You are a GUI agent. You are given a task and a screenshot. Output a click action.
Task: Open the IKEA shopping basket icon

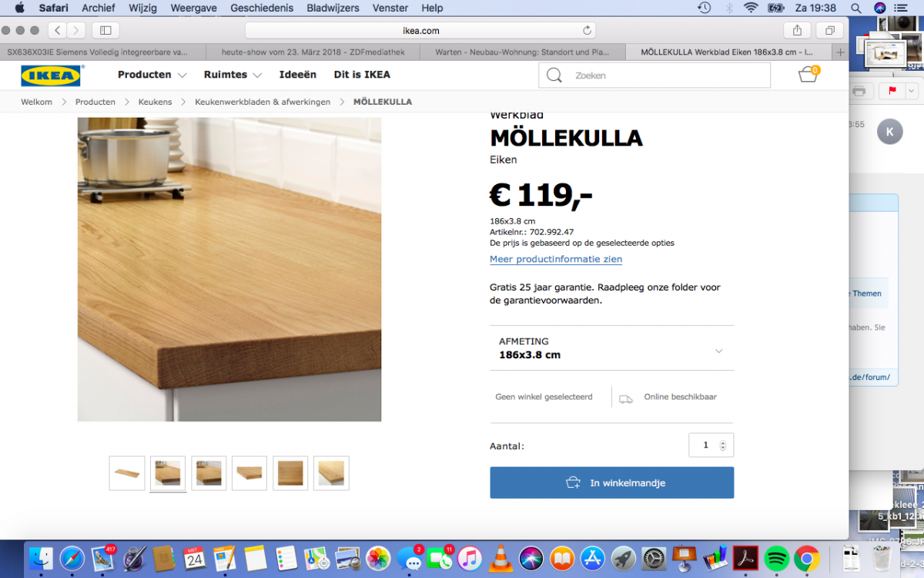pyautogui.click(x=808, y=75)
